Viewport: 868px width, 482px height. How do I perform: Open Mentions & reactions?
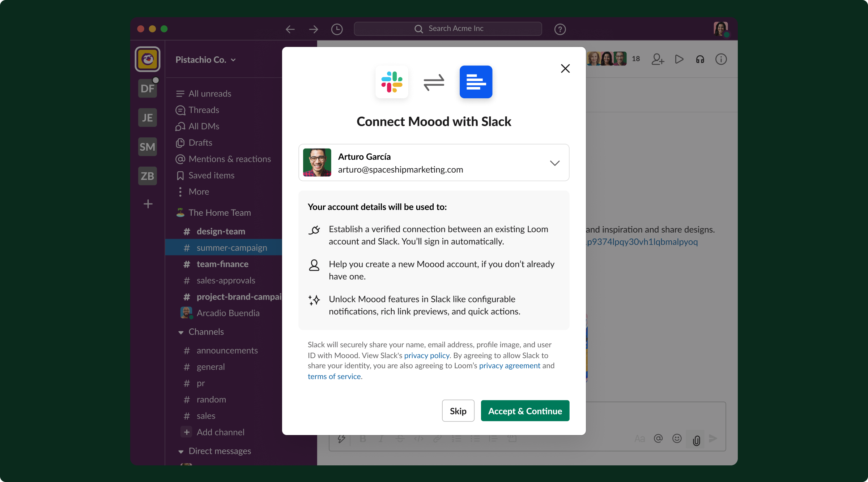pyautogui.click(x=223, y=159)
